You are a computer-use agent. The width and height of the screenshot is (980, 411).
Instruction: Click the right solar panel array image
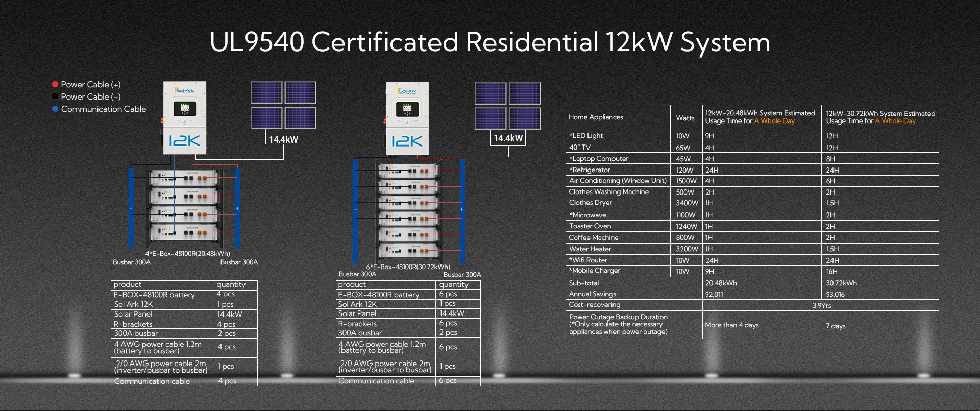[x=508, y=106]
